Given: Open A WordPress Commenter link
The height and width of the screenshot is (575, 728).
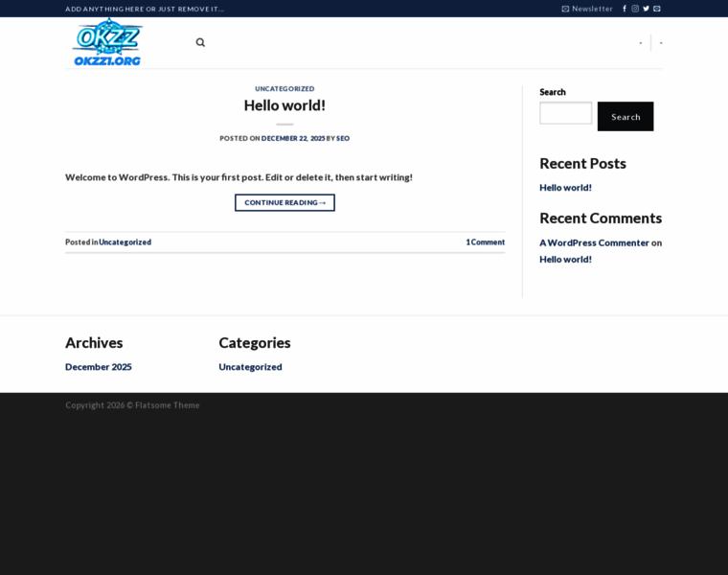Looking at the screenshot, I should click(x=594, y=242).
